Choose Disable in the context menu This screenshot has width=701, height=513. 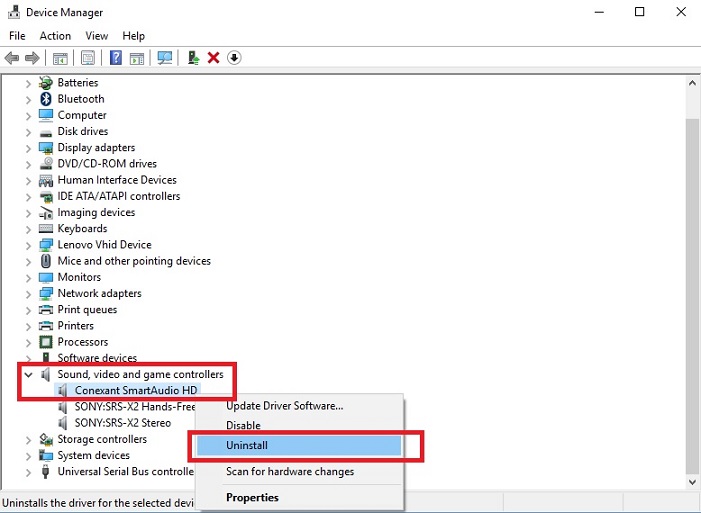[x=300, y=425]
